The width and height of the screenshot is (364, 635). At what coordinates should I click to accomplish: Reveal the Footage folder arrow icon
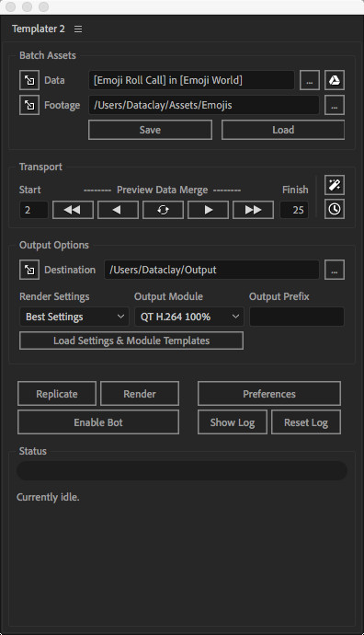pos(29,105)
